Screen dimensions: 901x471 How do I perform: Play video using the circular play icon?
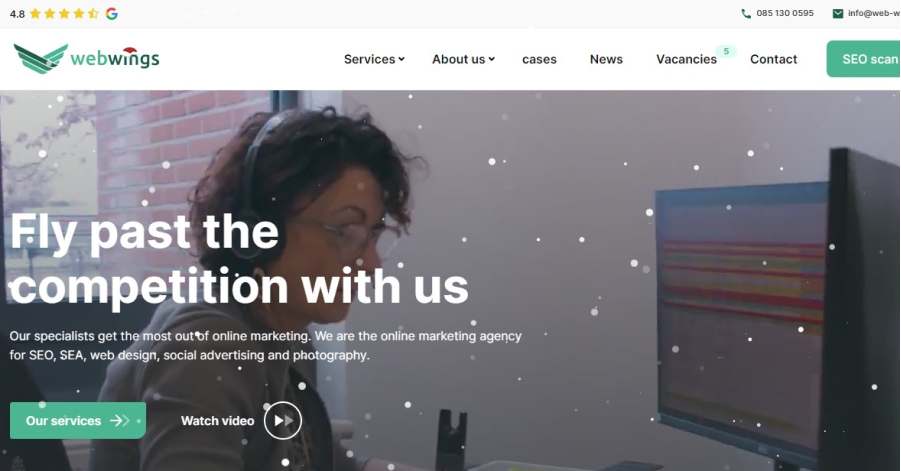point(283,420)
